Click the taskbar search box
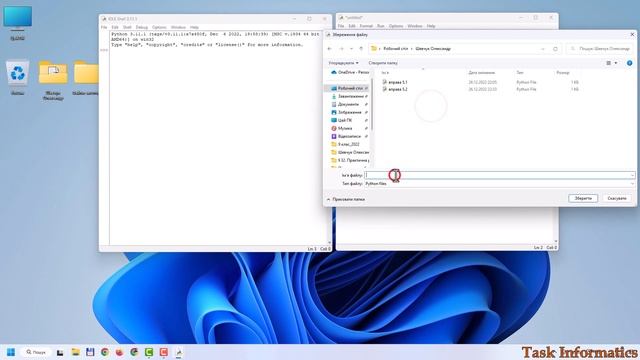The width and height of the screenshot is (640, 360). 37,352
